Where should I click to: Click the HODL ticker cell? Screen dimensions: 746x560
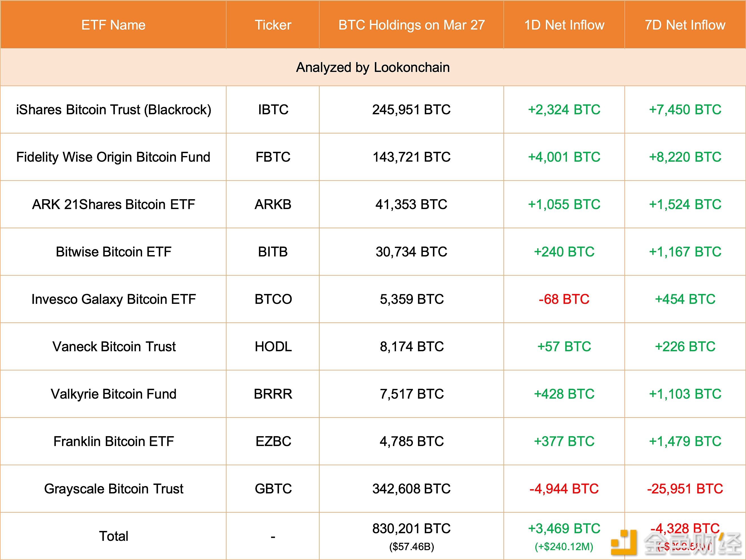click(273, 346)
